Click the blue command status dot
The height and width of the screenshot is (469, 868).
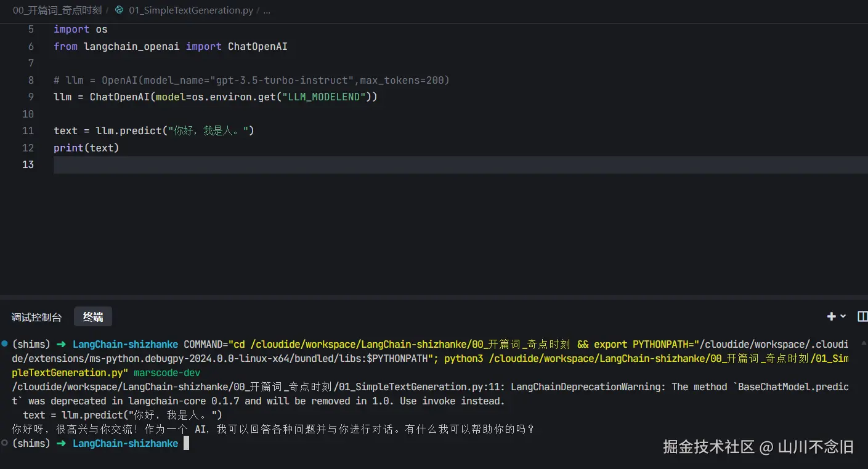coord(5,343)
